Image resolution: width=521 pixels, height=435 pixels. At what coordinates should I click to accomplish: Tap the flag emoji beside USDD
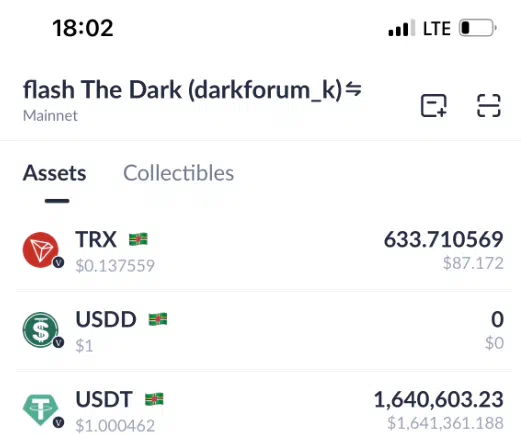[158, 319]
